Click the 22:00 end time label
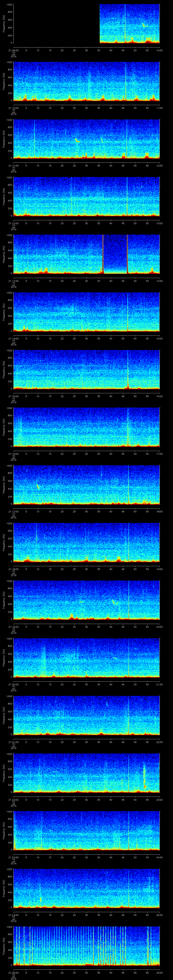The height and width of the screenshot is (980, 173). pyautogui.click(x=159, y=742)
